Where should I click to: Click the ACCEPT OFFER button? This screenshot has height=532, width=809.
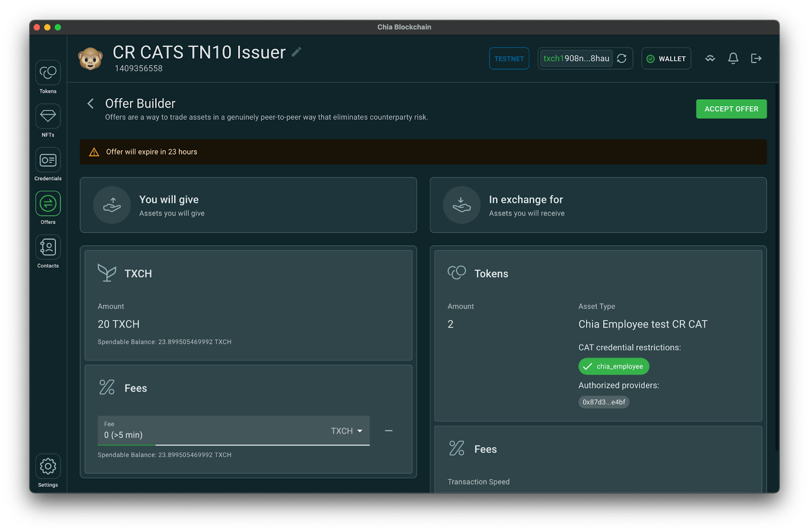[x=731, y=109]
